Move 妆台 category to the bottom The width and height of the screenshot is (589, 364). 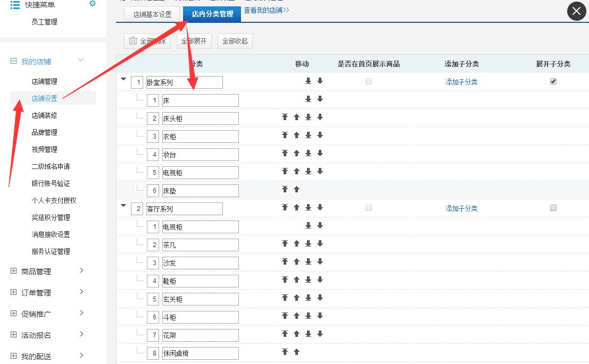[308, 153]
